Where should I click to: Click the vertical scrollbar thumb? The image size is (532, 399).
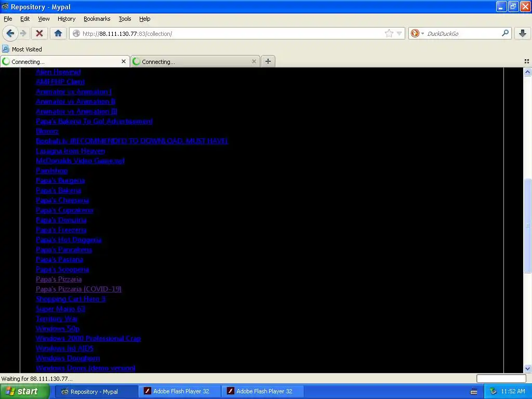coord(527,225)
